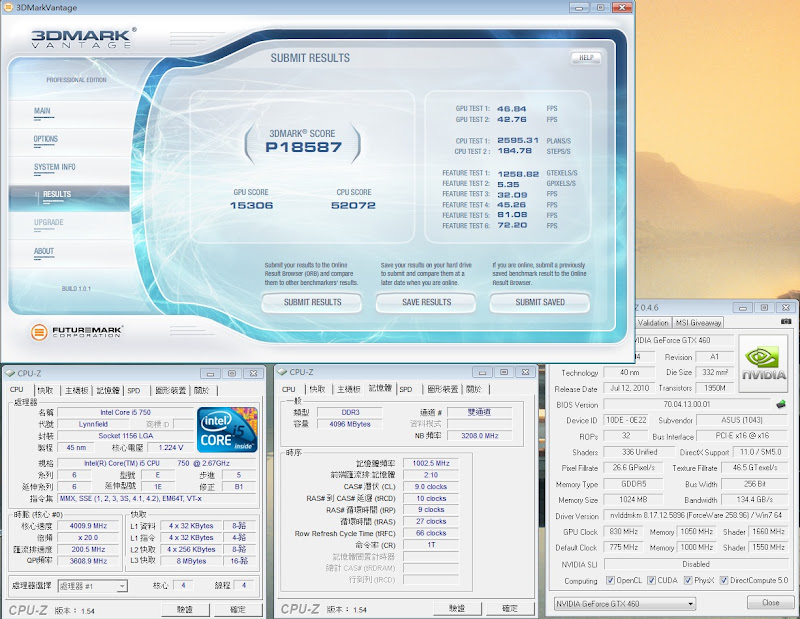Click the NB frequency value 3208.0 MHz
800x619 pixels.
click(480, 436)
